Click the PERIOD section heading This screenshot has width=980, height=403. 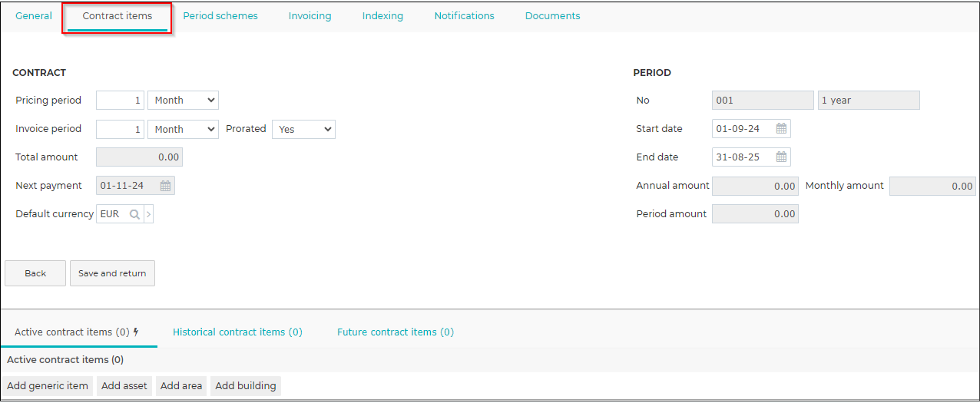pyautogui.click(x=652, y=73)
